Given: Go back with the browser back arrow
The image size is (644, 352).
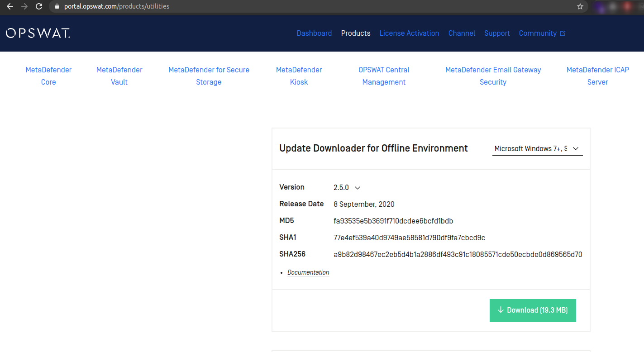Looking at the screenshot, I should click(10, 6).
